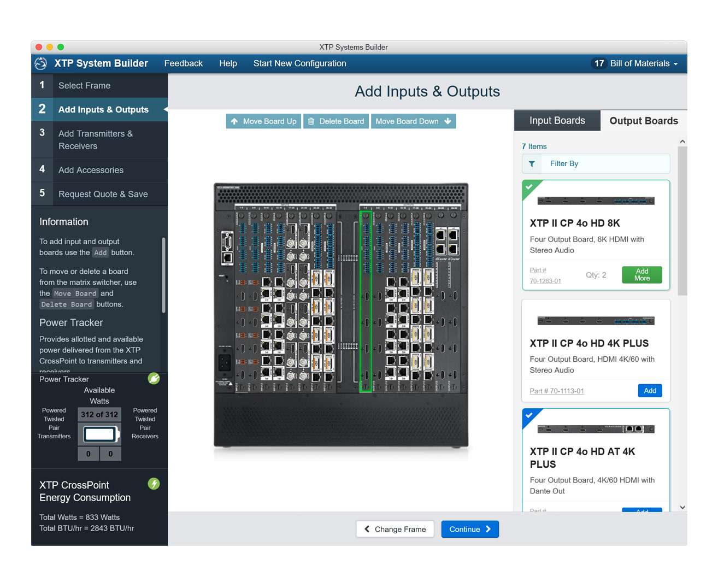Click the Continue button
718x588 pixels.
(470, 529)
